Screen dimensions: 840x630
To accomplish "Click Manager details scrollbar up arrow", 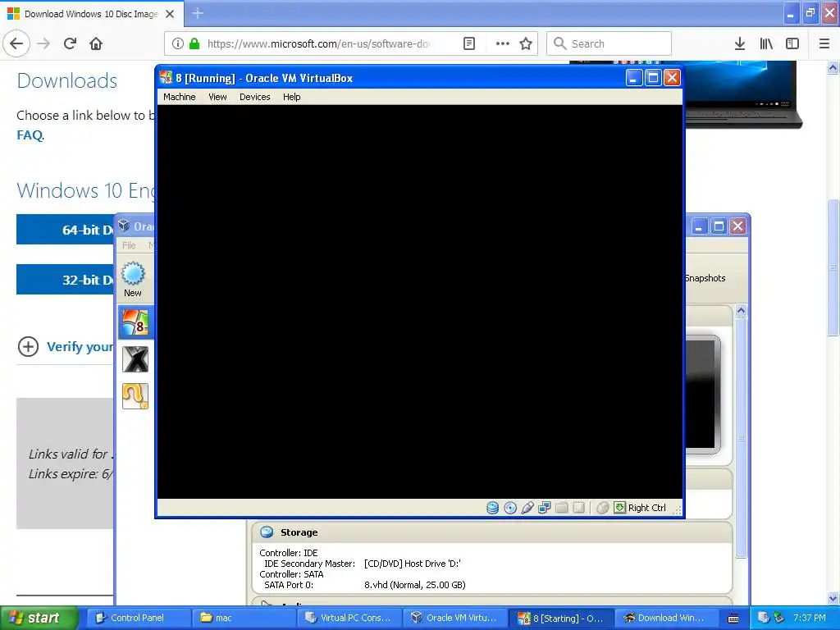I will [741, 310].
